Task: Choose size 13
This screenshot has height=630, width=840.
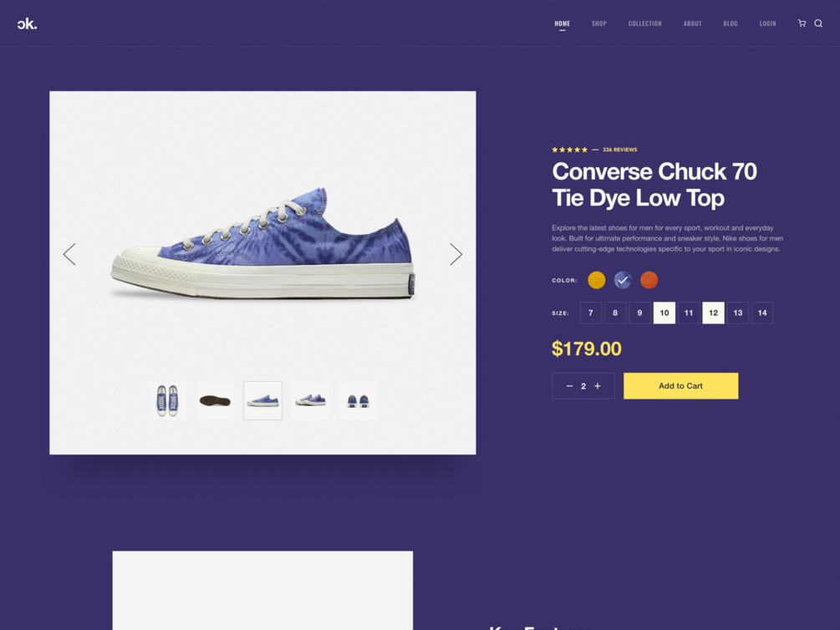Action: [x=738, y=312]
